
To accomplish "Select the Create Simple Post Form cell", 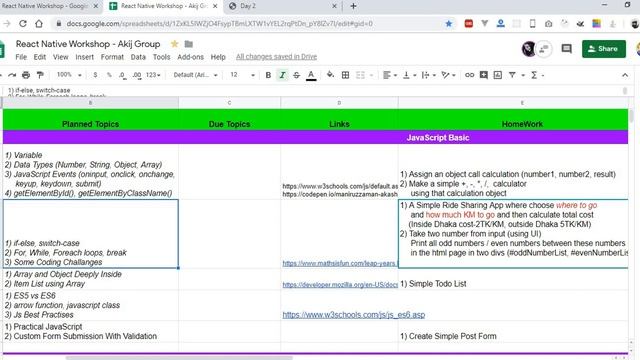I will point(513,331).
